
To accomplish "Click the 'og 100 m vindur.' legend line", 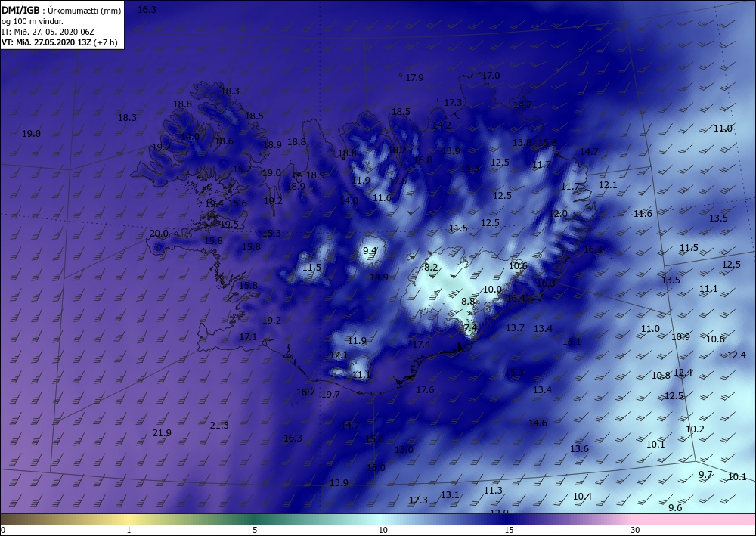I will pos(33,21).
